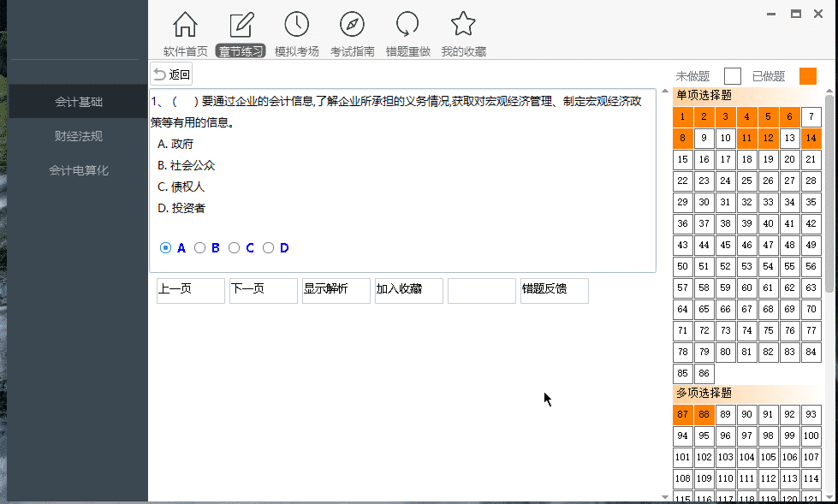Image resolution: width=838 pixels, height=504 pixels.
Task: Go to previous page with 上一页
Action: click(x=190, y=291)
